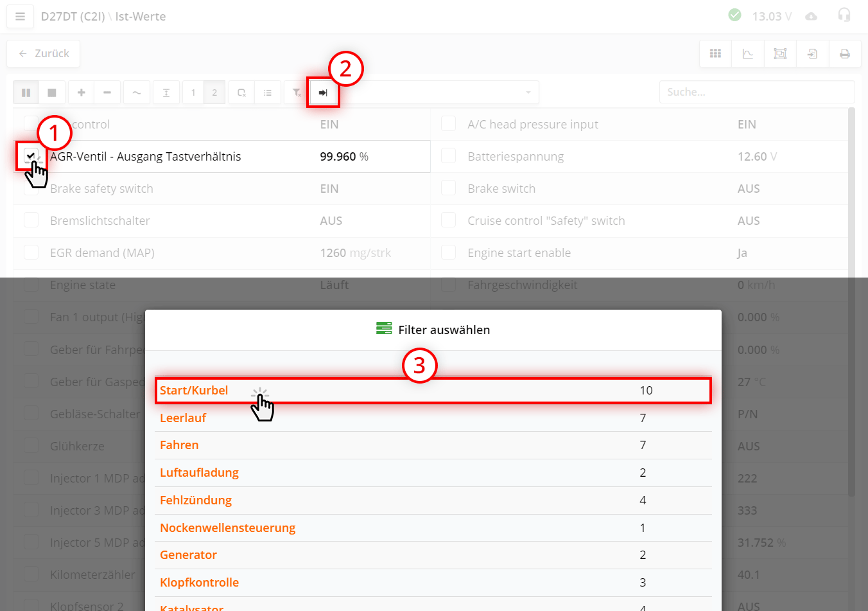Open the graph chart view
Screen dimensions: 868x611
[748, 54]
